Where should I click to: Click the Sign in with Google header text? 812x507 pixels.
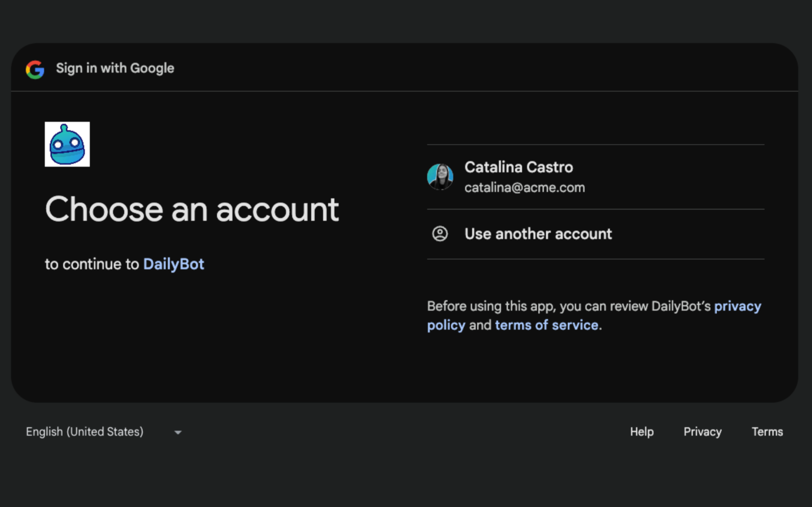click(115, 68)
